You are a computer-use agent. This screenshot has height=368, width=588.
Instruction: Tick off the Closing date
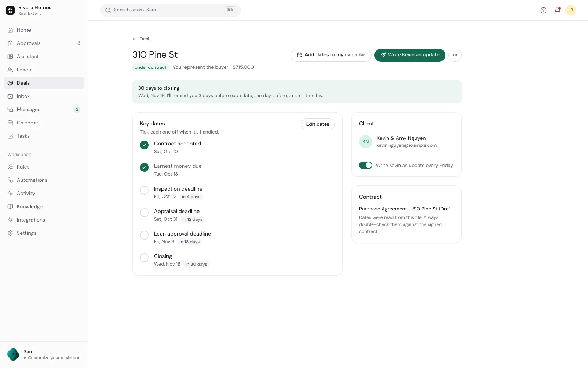click(144, 258)
